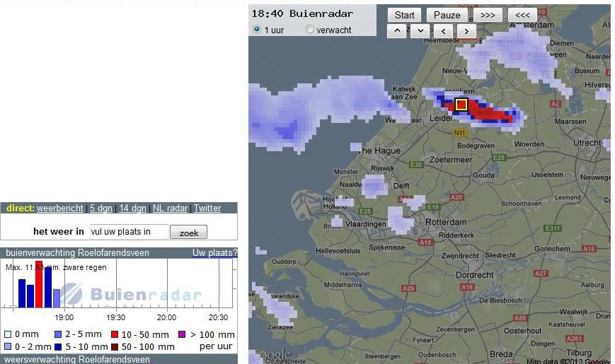Click the 50 - 100 mm dark red swatch
Screen dimensions: 615x364
coord(115,346)
